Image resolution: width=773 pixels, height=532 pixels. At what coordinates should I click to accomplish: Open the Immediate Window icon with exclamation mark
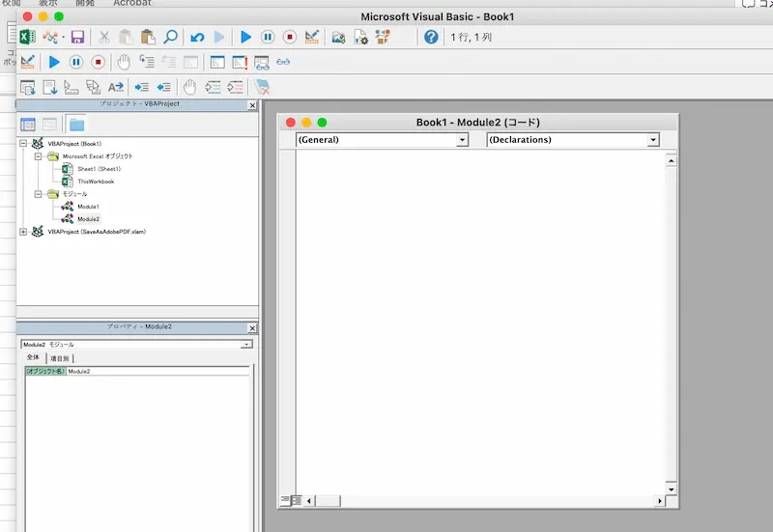coord(240,62)
